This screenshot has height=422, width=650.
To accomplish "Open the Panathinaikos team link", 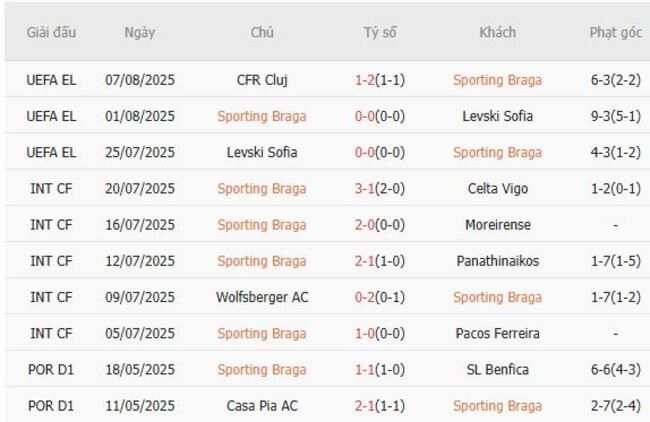I will tap(497, 261).
